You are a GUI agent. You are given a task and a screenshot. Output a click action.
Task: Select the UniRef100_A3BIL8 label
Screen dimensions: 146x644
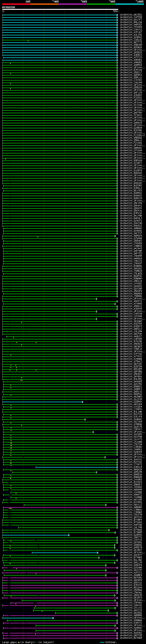[131, 467]
